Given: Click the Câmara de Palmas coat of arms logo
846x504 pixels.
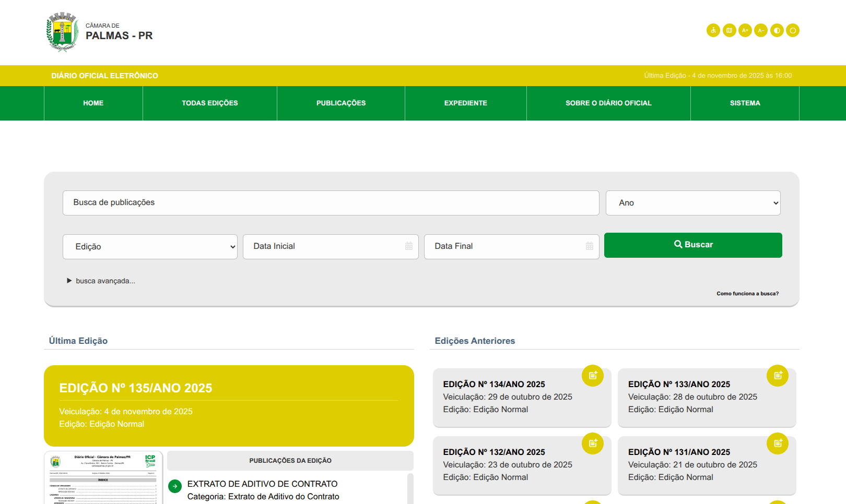Looking at the screenshot, I should 62,32.
